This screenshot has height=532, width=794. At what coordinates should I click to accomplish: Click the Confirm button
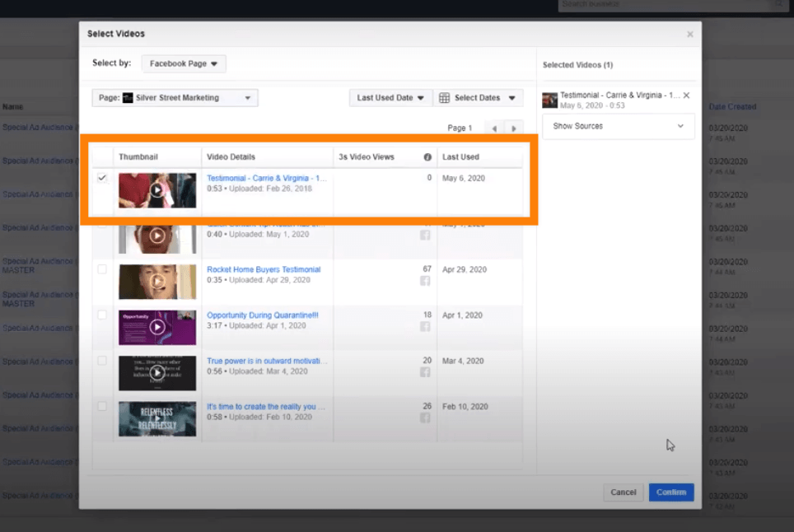tap(671, 492)
